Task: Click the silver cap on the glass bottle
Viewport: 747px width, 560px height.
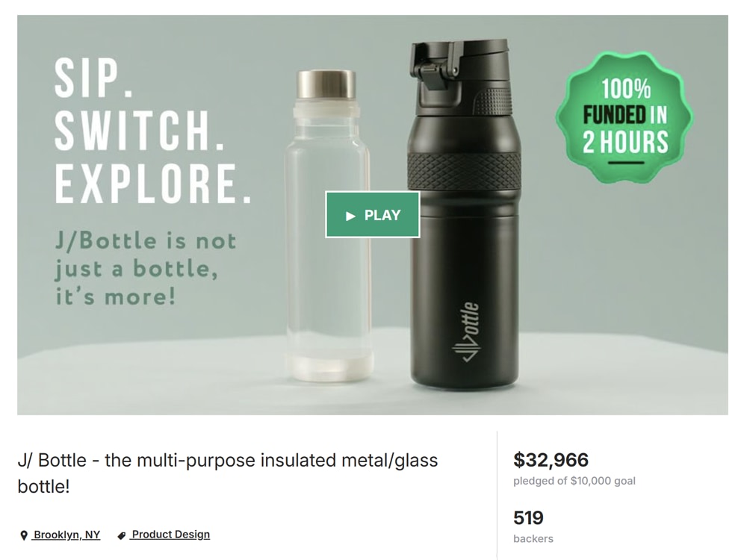Action: point(326,84)
